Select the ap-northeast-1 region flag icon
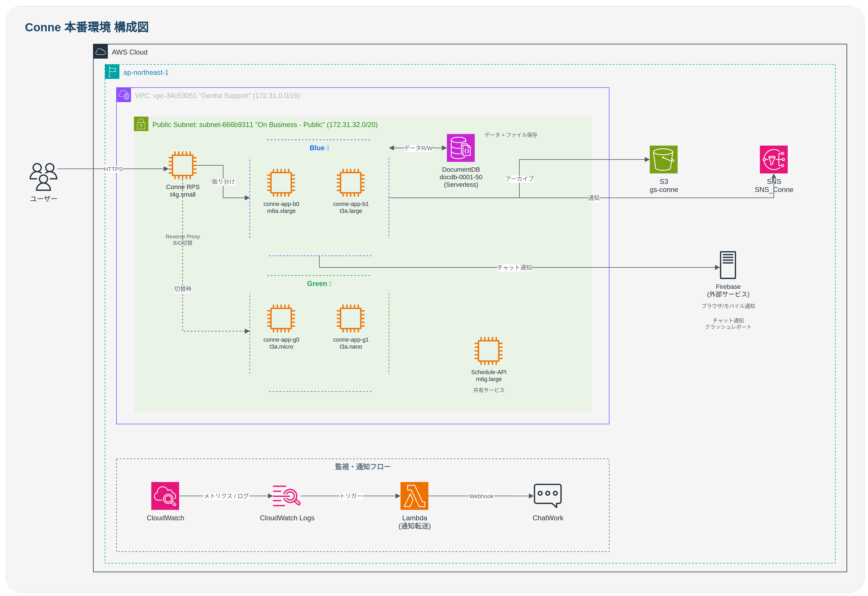 [x=112, y=72]
